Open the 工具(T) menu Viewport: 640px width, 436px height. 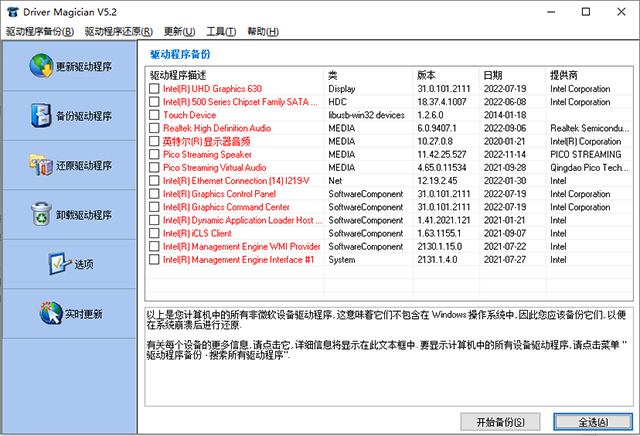[221, 31]
